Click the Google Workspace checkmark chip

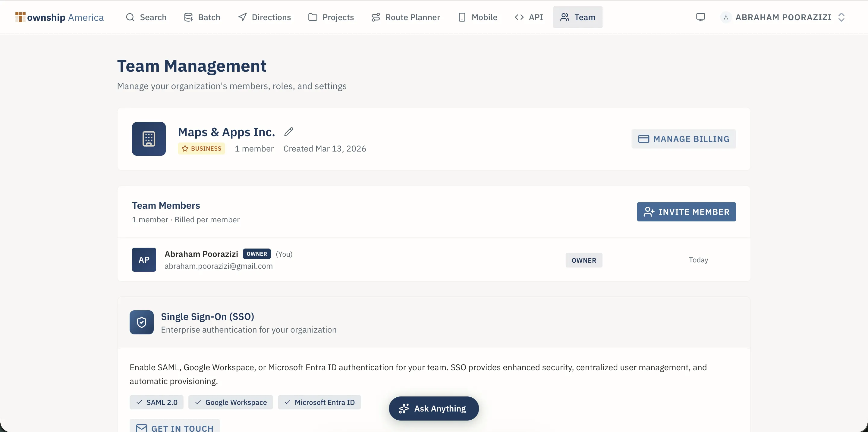pyautogui.click(x=231, y=402)
